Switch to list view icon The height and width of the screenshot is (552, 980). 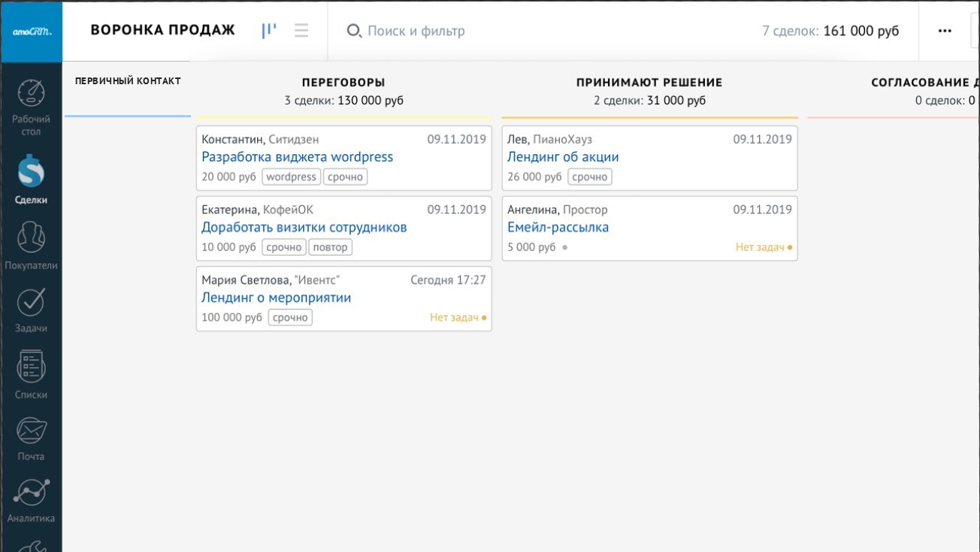tap(301, 31)
